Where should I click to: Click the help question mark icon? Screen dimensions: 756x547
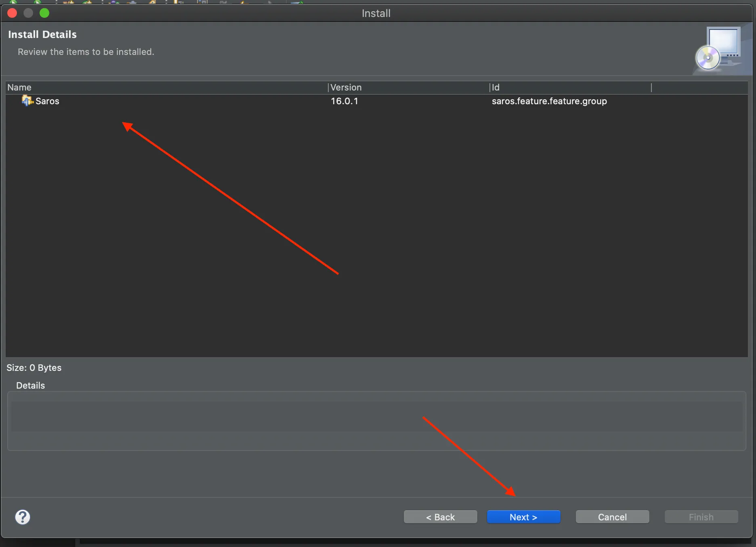(23, 517)
